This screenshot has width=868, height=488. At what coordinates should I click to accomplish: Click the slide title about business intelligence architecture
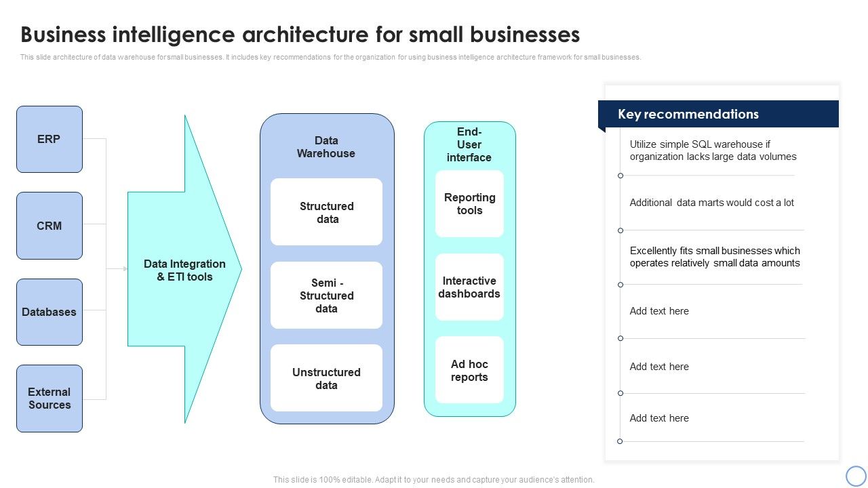click(300, 34)
